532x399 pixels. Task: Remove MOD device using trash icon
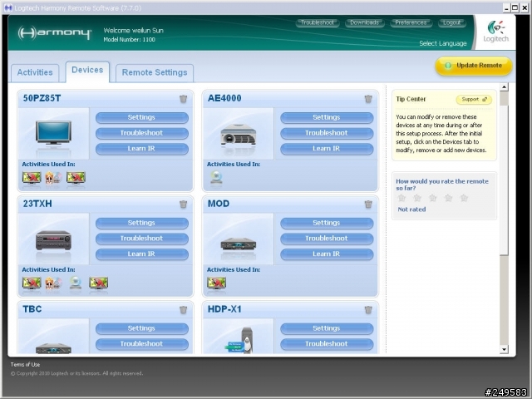[x=368, y=204]
